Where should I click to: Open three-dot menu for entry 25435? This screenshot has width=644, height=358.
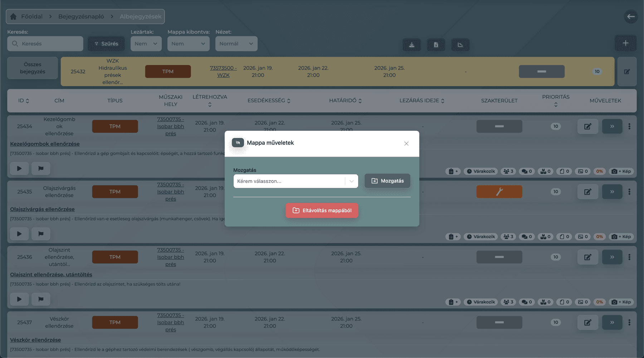(629, 192)
